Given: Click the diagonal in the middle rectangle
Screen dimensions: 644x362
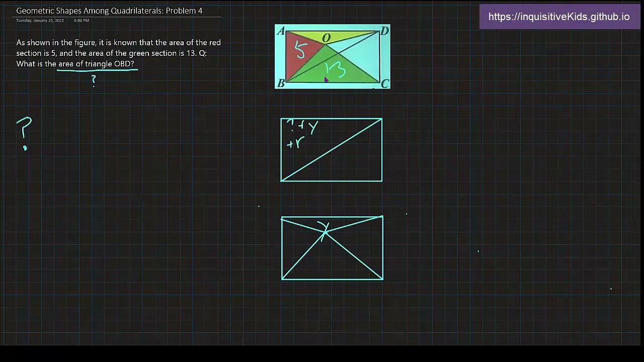Looking at the screenshot, I should pyautogui.click(x=331, y=149).
